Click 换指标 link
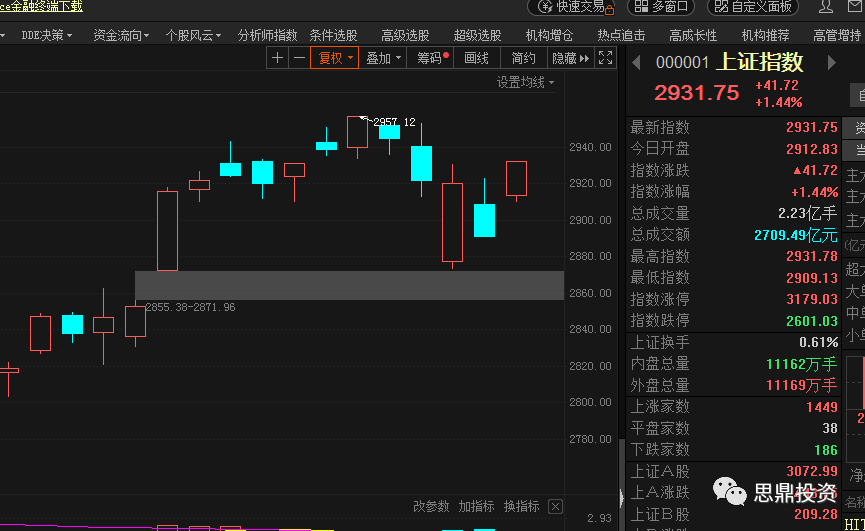This screenshot has height=531, width=865. pos(521,506)
